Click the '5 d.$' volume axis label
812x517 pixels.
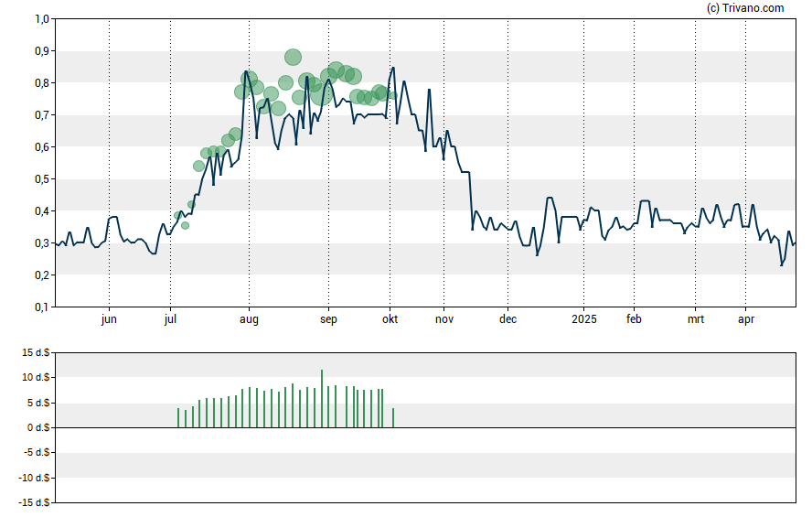[38, 403]
